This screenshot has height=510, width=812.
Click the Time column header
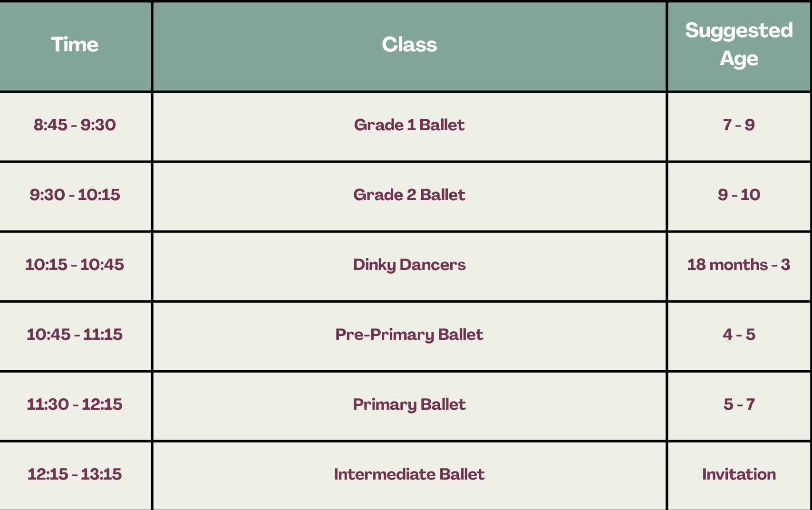pyautogui.click(x=75, y=45)
